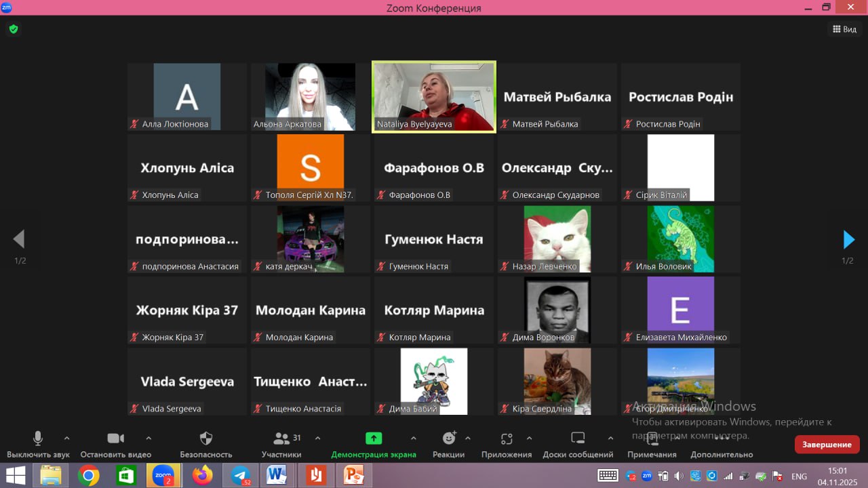Go to next page of participants
The width and height of the screenshot is (868, 488).
pos(848,239)
